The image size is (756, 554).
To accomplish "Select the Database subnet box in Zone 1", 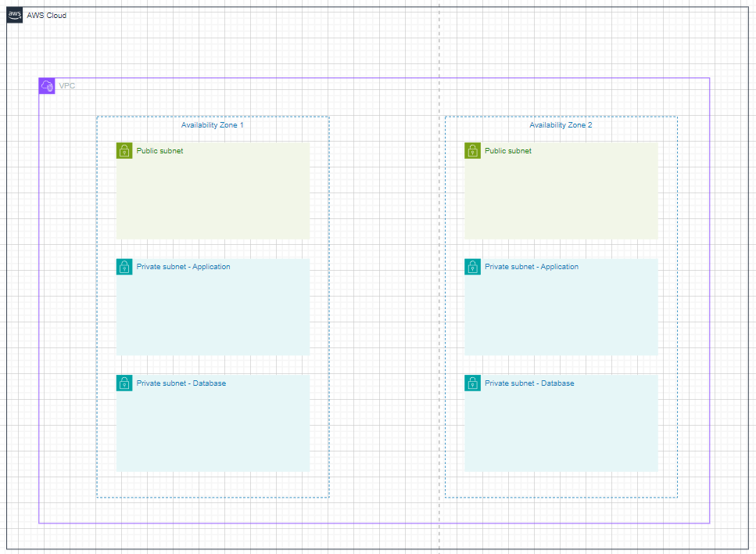I will (213, 423).
